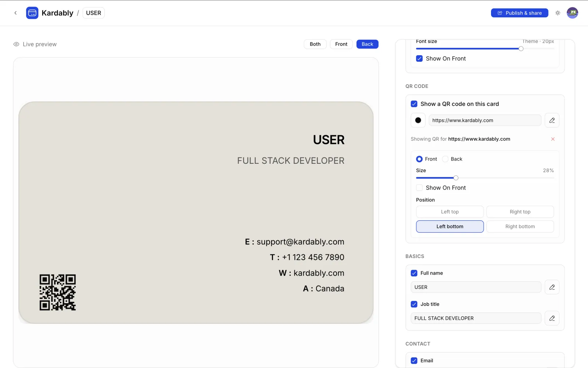Click the QR CODE section heading
The height and width of the screenshot is (368, 588).
417,86
